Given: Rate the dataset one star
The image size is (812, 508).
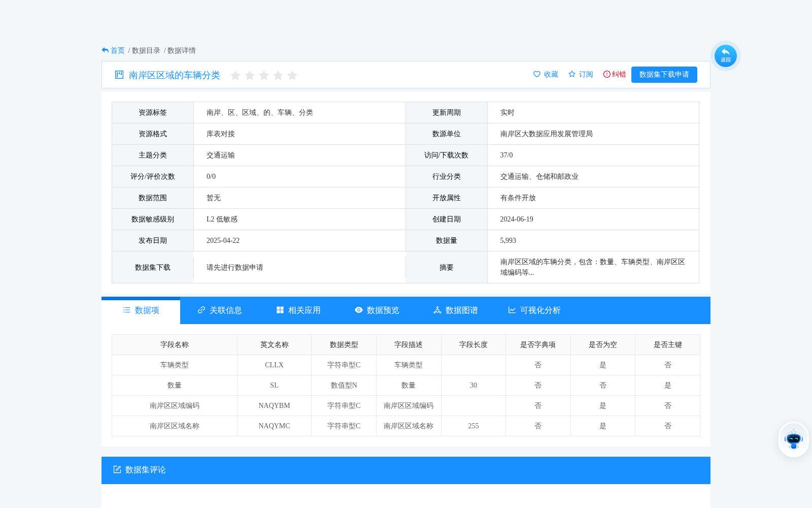Looking at the screenshot, I should pyautogui.click(x=235, y=75).
